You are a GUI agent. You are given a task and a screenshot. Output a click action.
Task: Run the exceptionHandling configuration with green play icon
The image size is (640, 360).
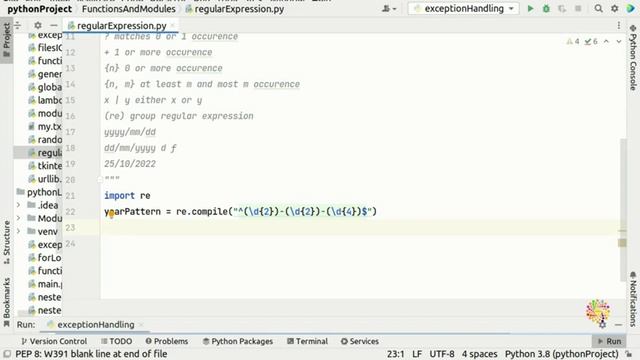530,9
